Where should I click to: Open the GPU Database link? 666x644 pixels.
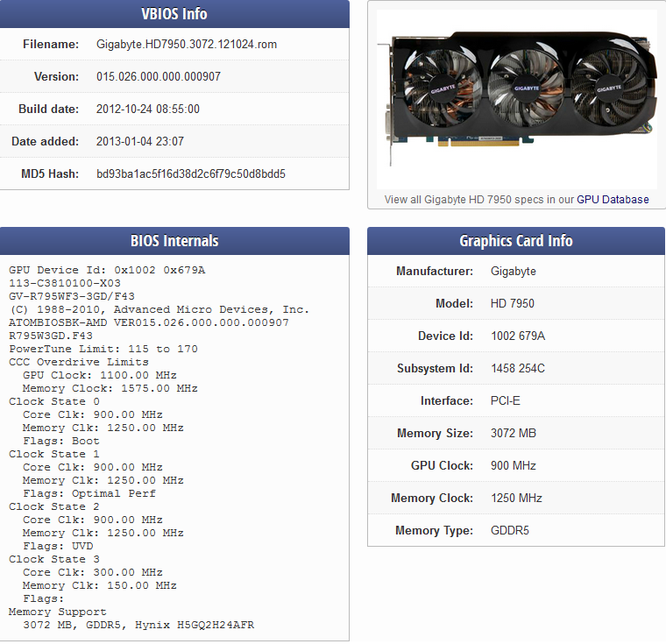click(x=613, y=200)
